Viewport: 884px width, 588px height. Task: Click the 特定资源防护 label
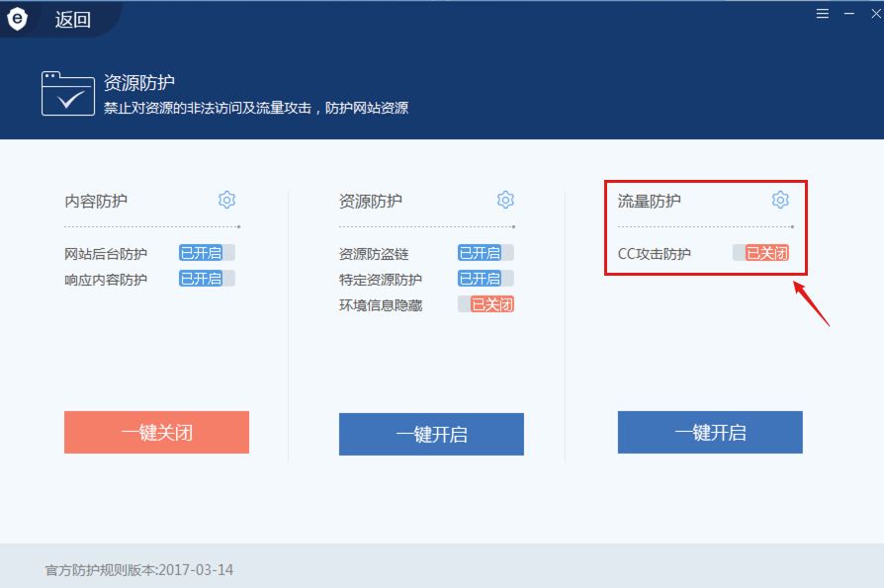pos(381,280)
